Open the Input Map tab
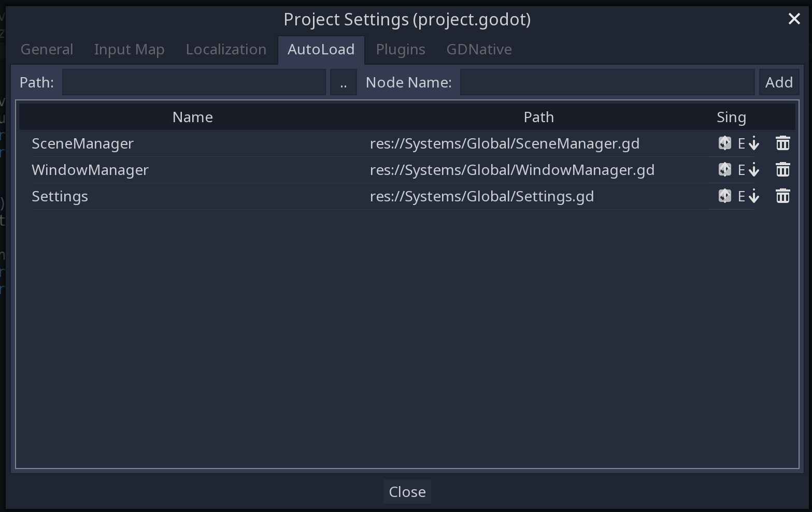This screenshot has height=512, width=812. (129, 49)
